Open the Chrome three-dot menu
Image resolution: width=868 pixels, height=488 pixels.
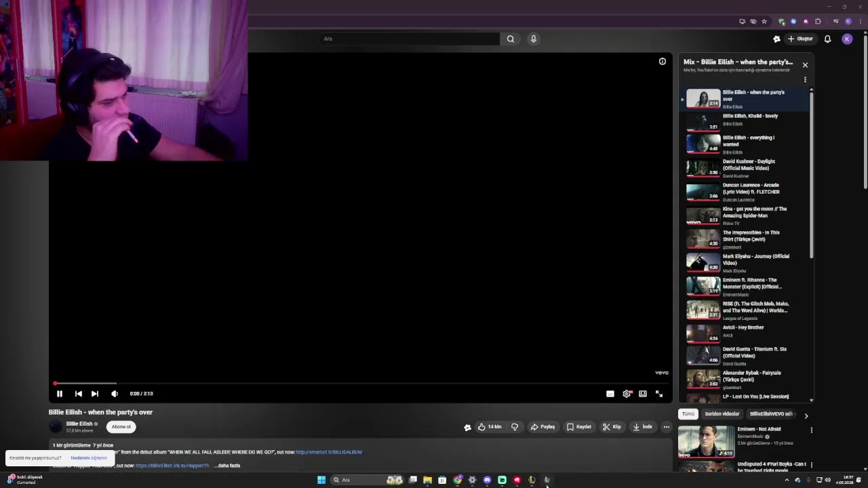861,21
